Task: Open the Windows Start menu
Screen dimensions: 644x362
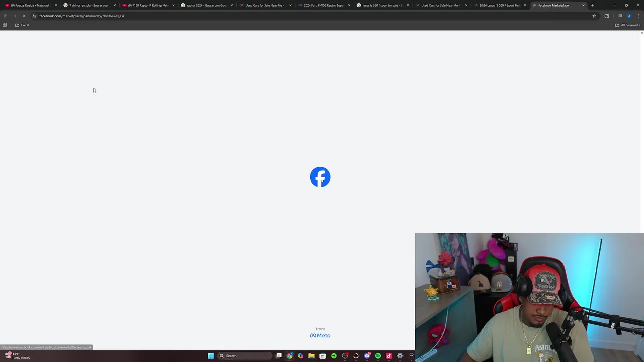Action: click(211, 356)
